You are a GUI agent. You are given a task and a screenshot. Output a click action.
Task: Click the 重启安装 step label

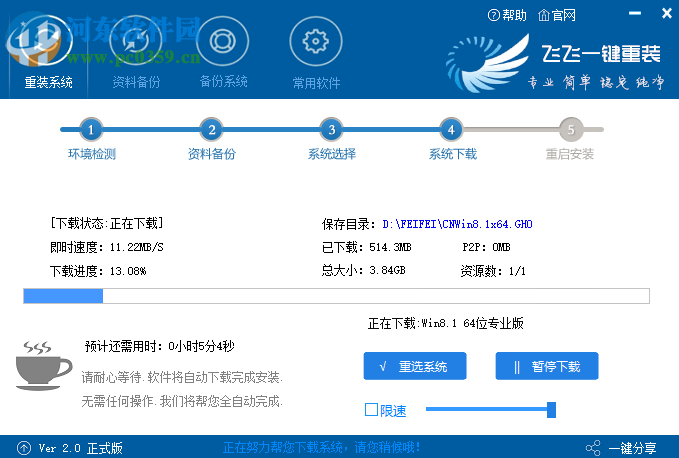coord(570,154)
